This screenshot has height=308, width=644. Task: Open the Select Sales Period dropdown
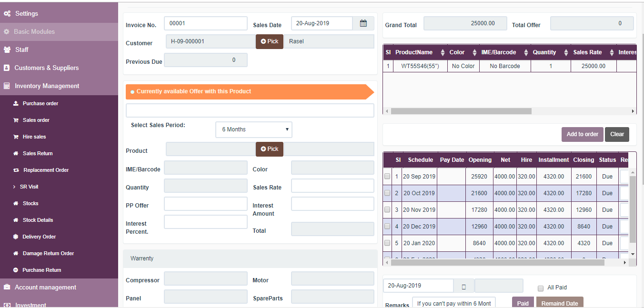tap(253, 129)
